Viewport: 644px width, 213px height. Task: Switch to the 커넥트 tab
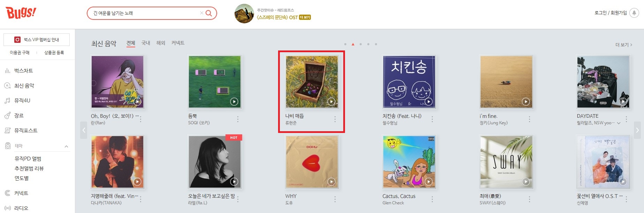[x=178, y=43]
